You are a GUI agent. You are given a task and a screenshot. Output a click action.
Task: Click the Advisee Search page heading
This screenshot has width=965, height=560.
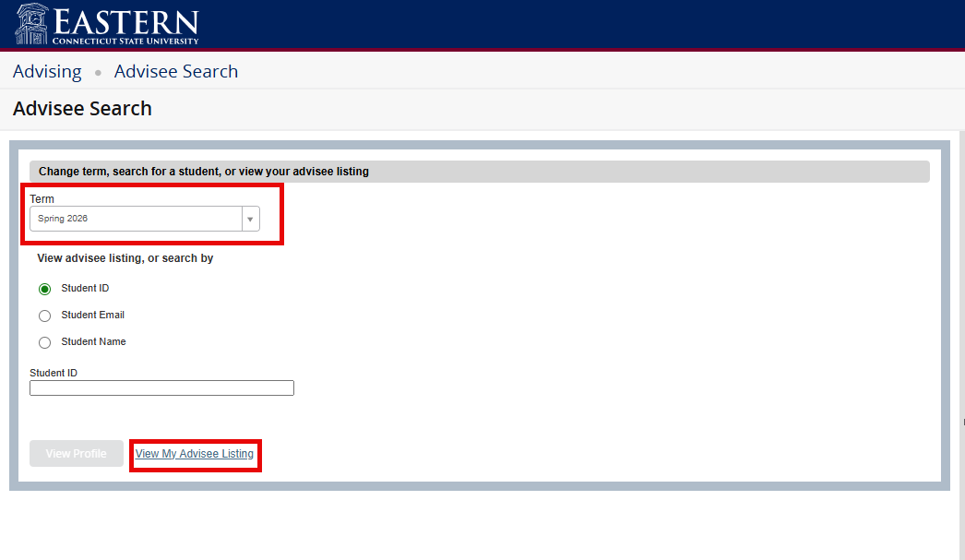[82, 109]
